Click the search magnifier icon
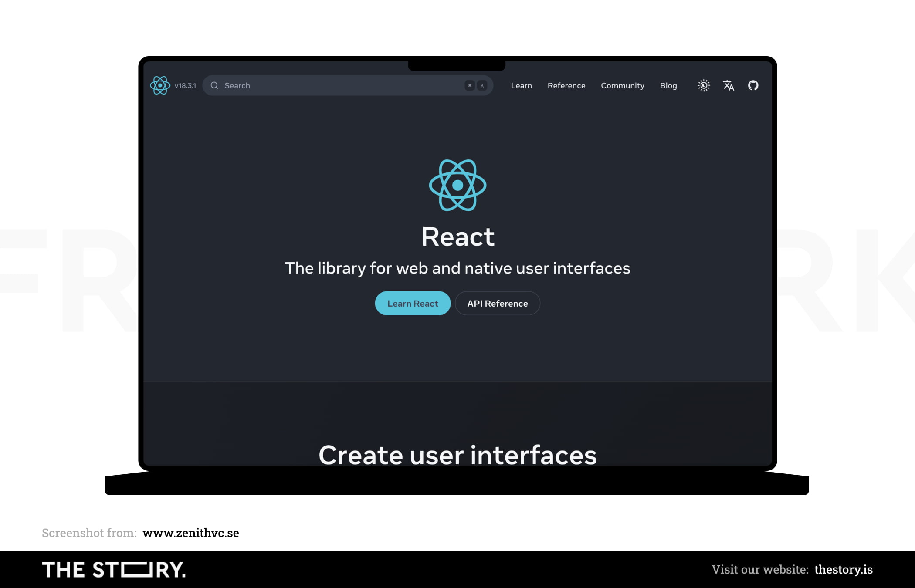The width and height of the screenshot is (915, 588). tap(215, 85)
